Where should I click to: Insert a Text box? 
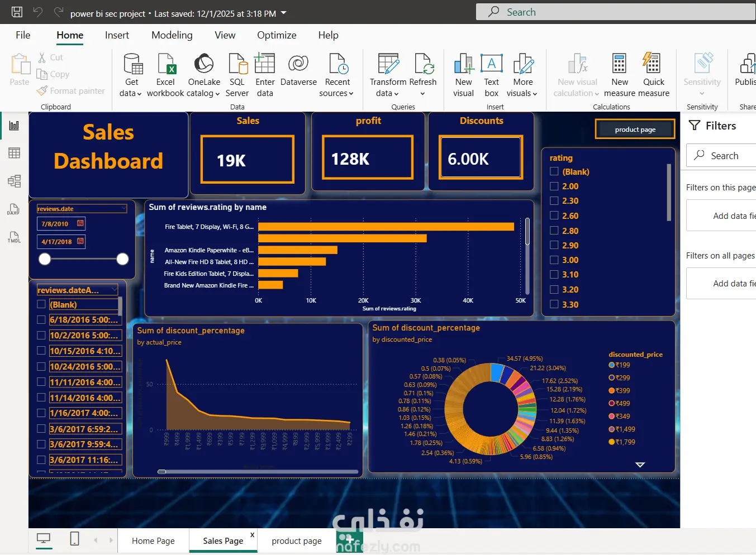[x=492, y=75]
